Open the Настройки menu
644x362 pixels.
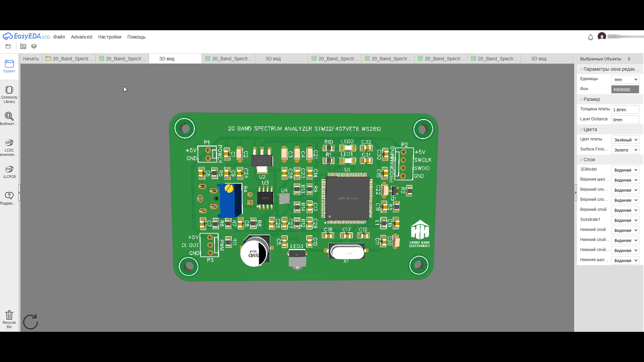(109, 37)
